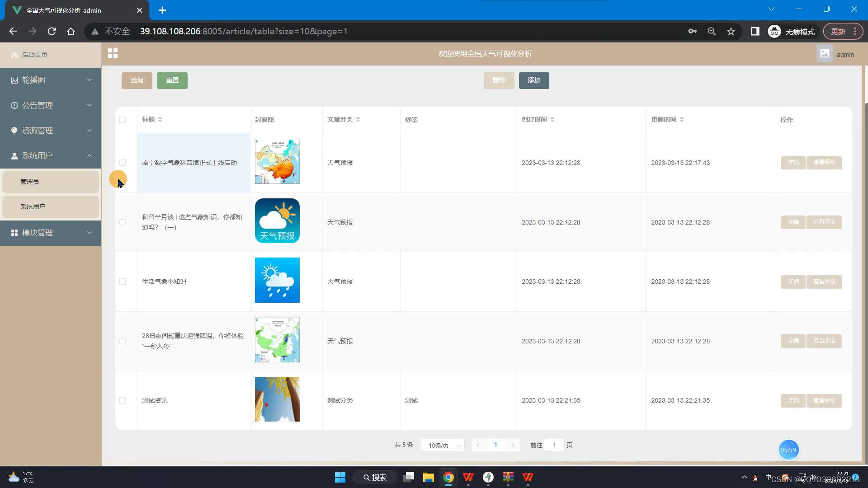The height and width of the screenshot is (488, 868).
Task: Click the 模块管理 grid icon
Action: click(x=14, y=233)
